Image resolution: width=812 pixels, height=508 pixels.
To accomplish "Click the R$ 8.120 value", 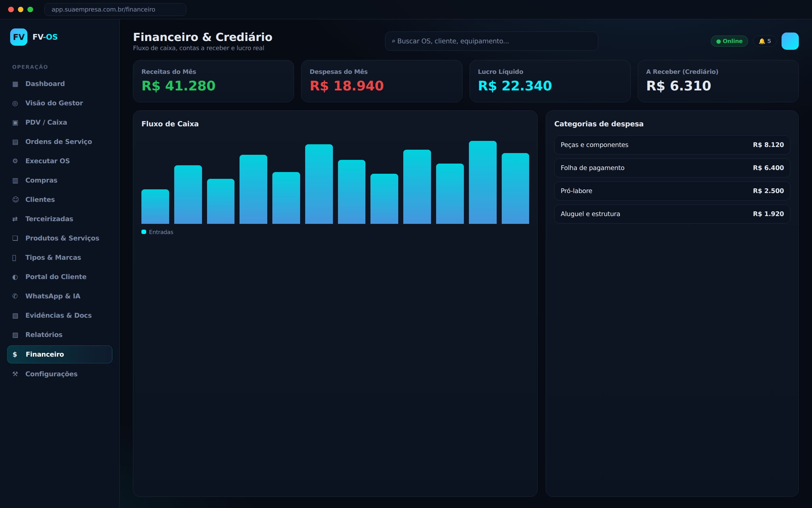I will pos(768,145).
